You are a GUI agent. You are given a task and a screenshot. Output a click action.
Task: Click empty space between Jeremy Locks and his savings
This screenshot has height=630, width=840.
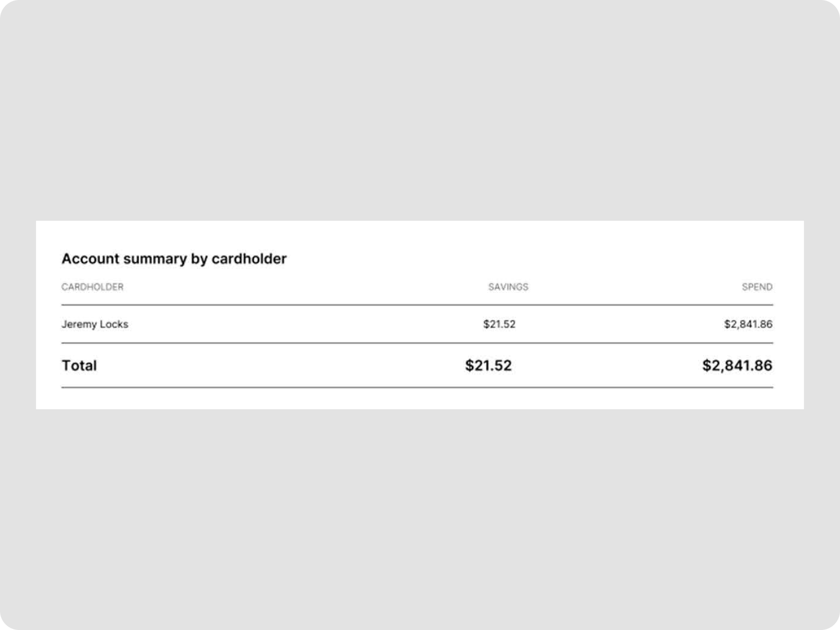(304, 324)
